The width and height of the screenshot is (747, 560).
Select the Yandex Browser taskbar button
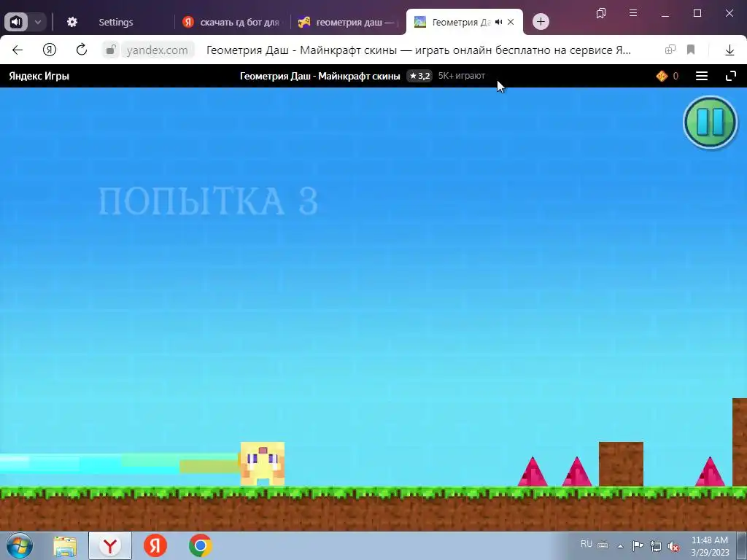point(110,545)
